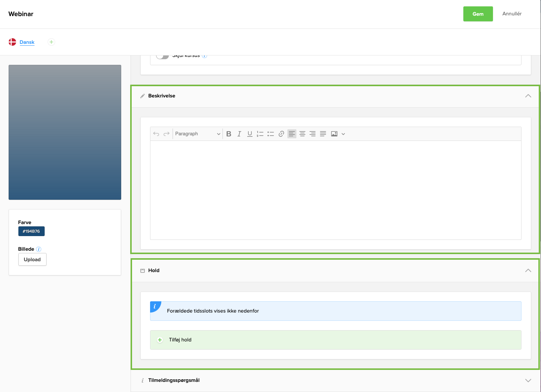Apply italic formatting
Viewport: 541px width, 392px height.
pos(239,133)
